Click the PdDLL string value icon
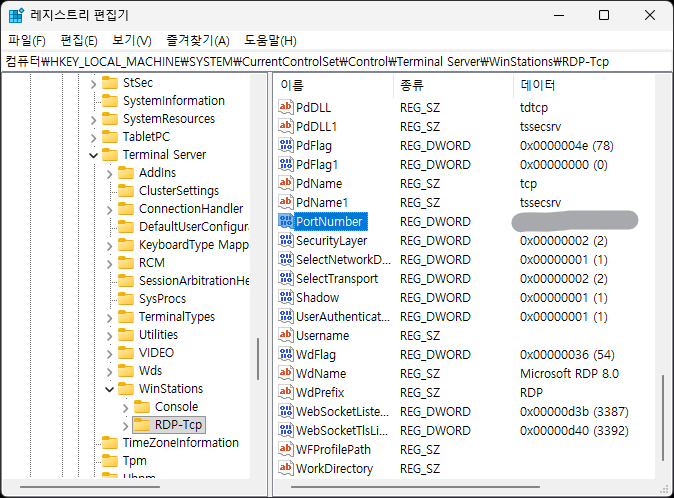 tap(286, 107)
